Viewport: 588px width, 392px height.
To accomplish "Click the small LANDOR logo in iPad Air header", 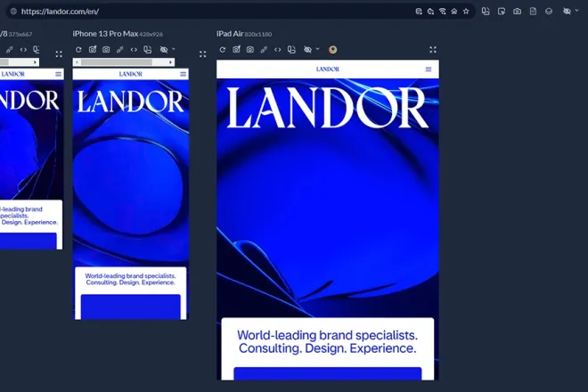I will point(328,69).
